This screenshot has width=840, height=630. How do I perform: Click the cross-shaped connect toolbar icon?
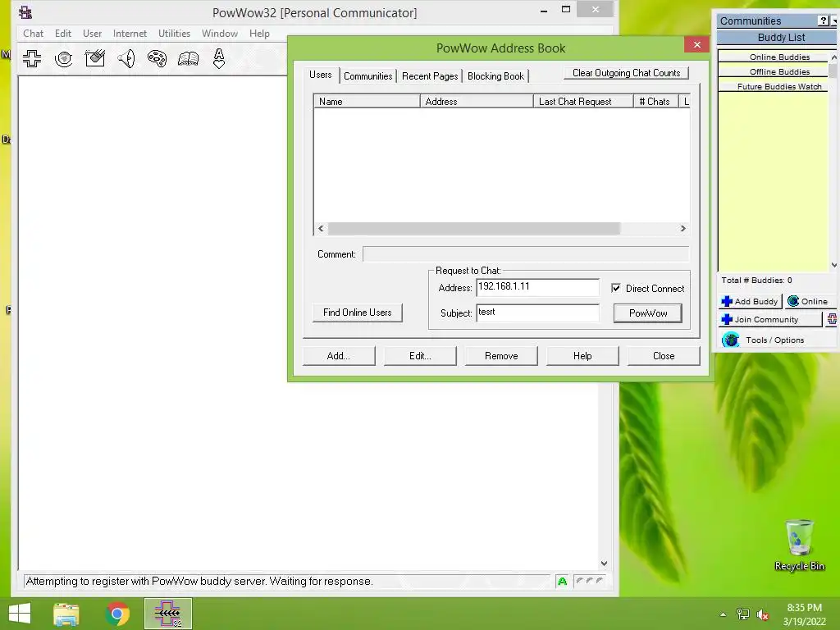[32, 58]
